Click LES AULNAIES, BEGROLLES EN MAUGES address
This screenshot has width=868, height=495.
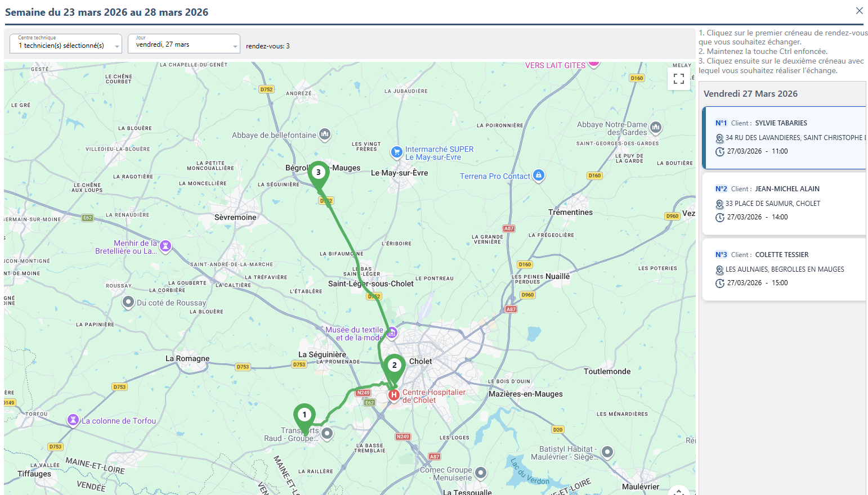(785, 269)
